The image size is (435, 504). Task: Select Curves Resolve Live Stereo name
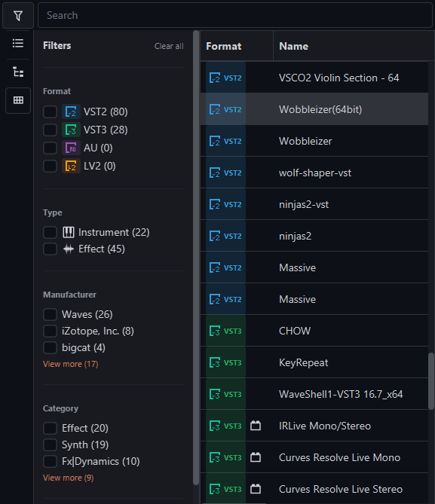(341, 489)
